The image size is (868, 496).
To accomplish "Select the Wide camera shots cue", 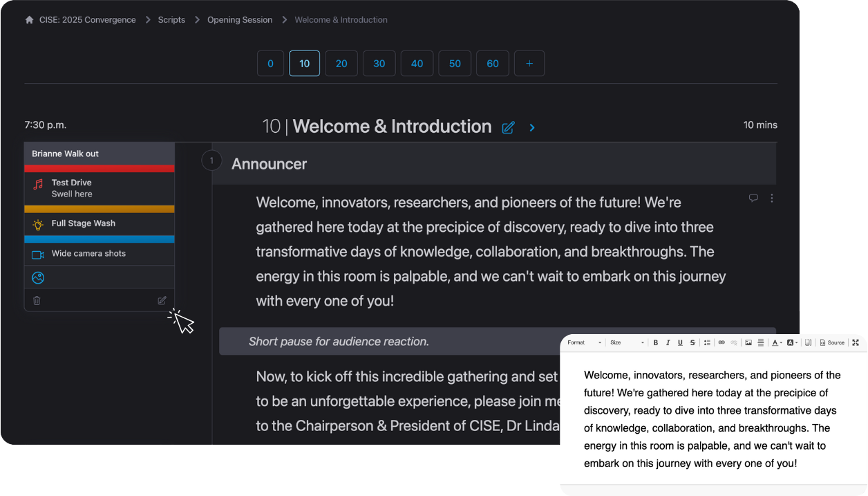I will point(100,254).
